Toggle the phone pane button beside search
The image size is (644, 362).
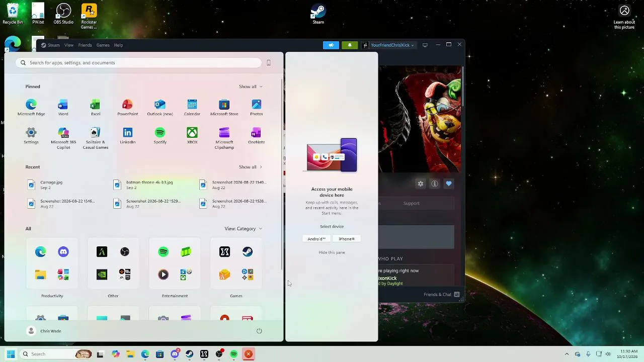[269, 63]
